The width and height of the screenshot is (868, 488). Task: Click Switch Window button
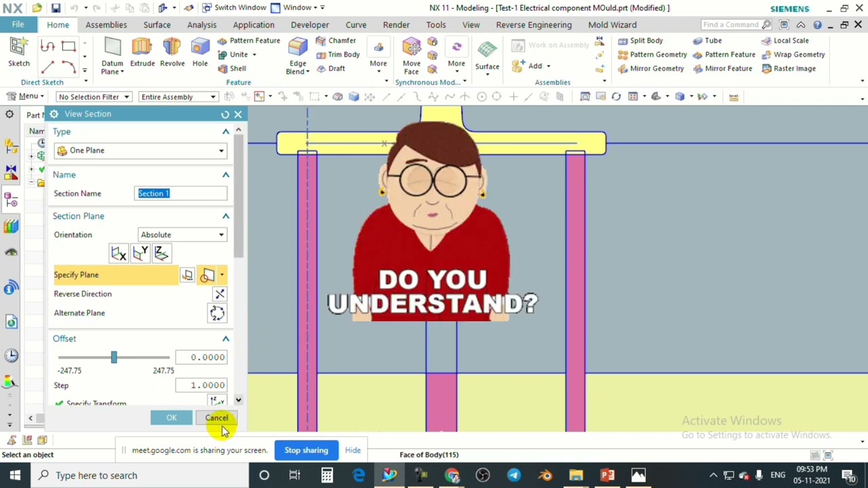(234, 7)
